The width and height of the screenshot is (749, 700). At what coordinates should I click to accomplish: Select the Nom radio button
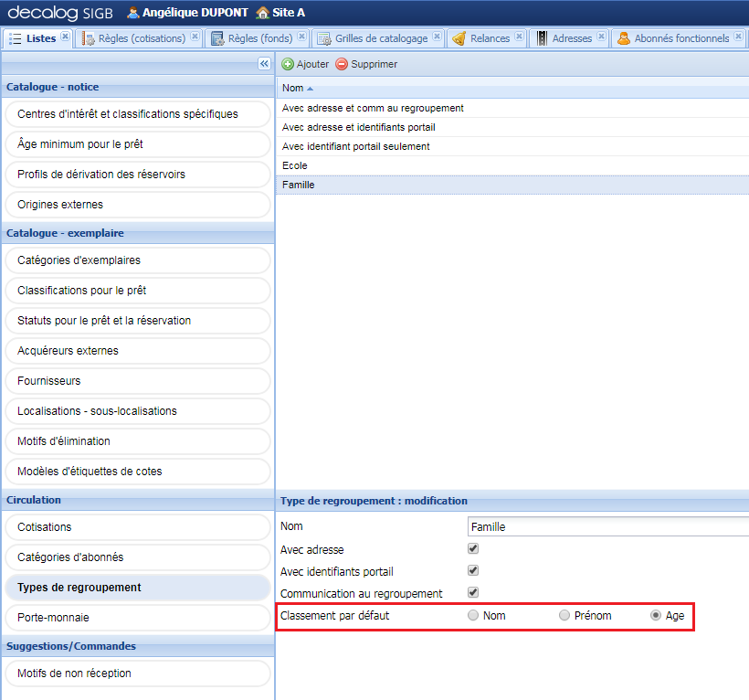click(473, 616)
